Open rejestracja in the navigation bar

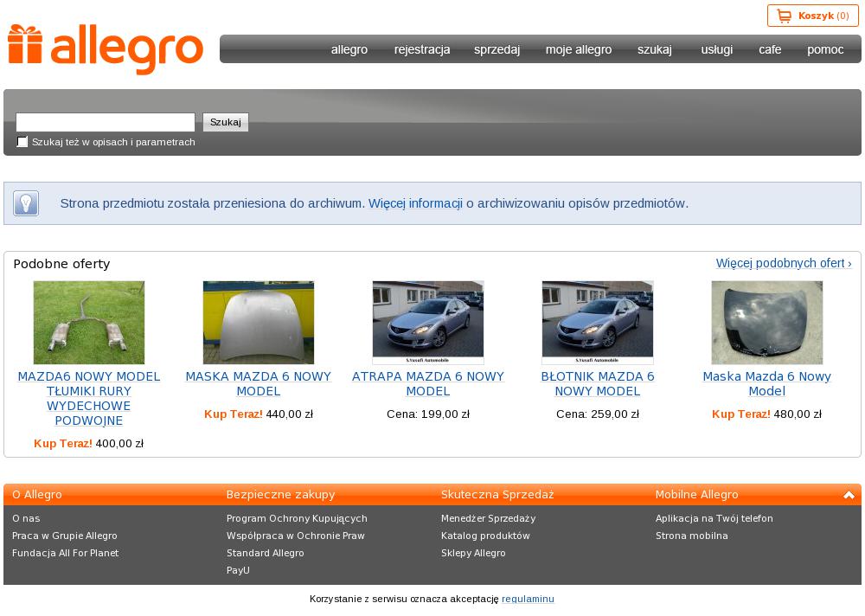(422, 49)
